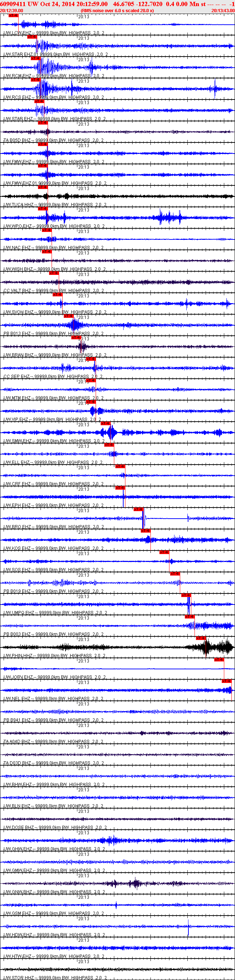Select the UW.BRO.EHZ station label
This screenshot has height=980, width=235.
click(54, 527)
